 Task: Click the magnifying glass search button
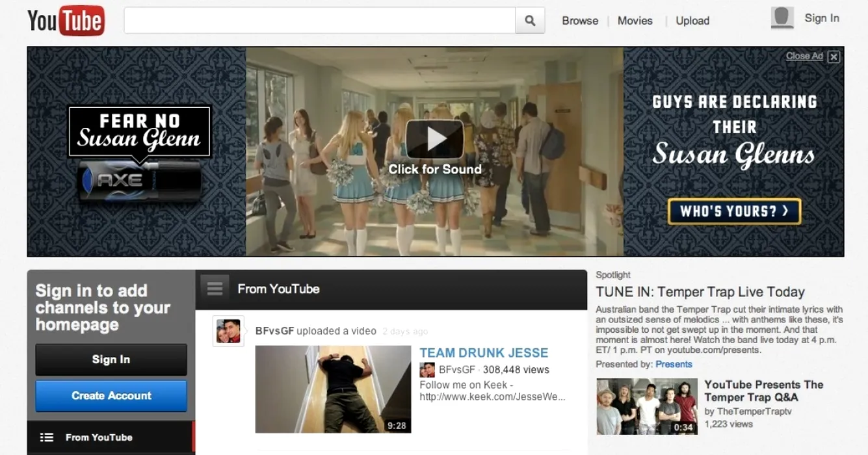(530, 21)
